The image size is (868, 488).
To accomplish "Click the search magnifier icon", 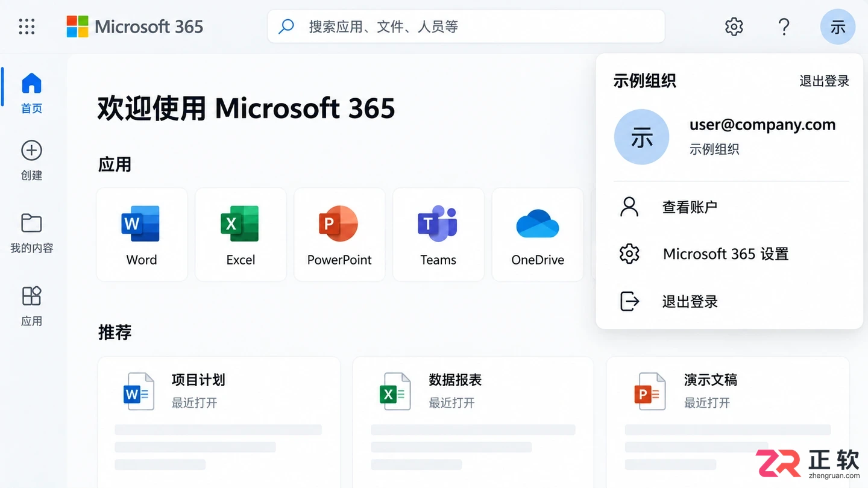I will click(286, 27).
